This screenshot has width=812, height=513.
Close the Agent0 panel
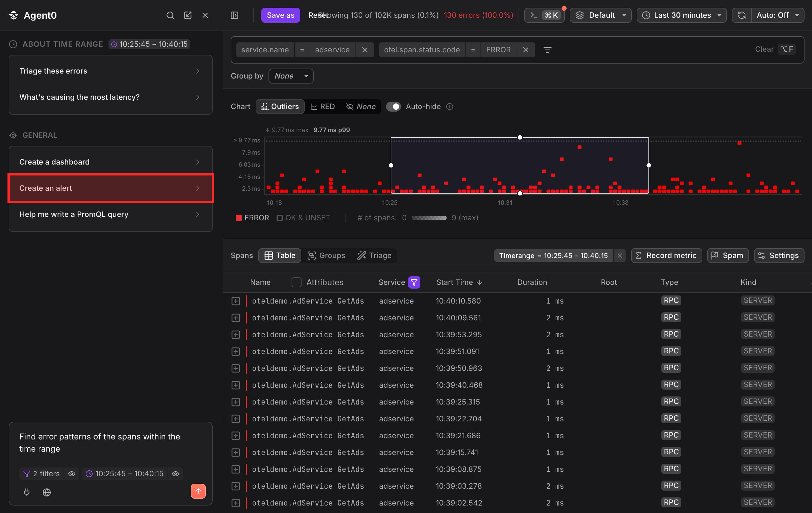click(x=205, y=15)
